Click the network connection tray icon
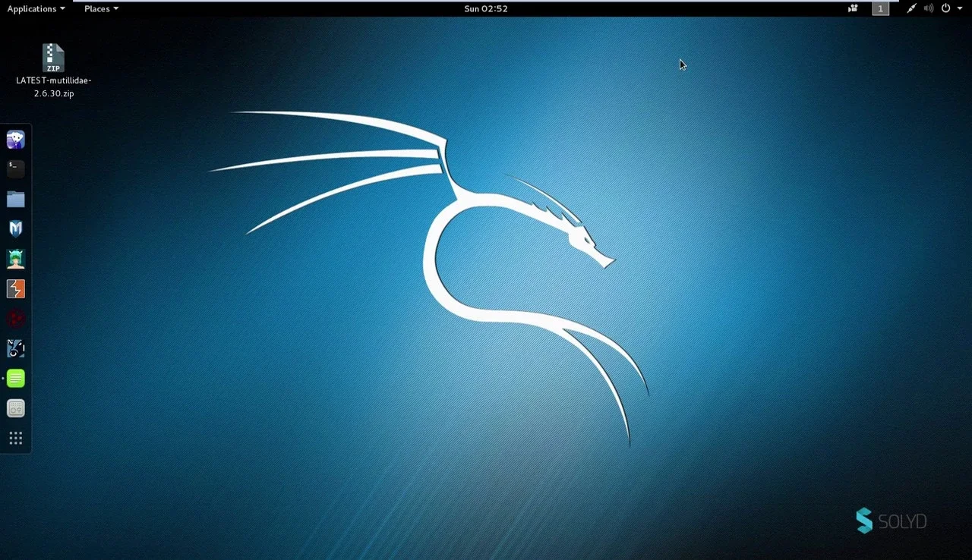The image size is (972, 560). click(x=911, y=8)
